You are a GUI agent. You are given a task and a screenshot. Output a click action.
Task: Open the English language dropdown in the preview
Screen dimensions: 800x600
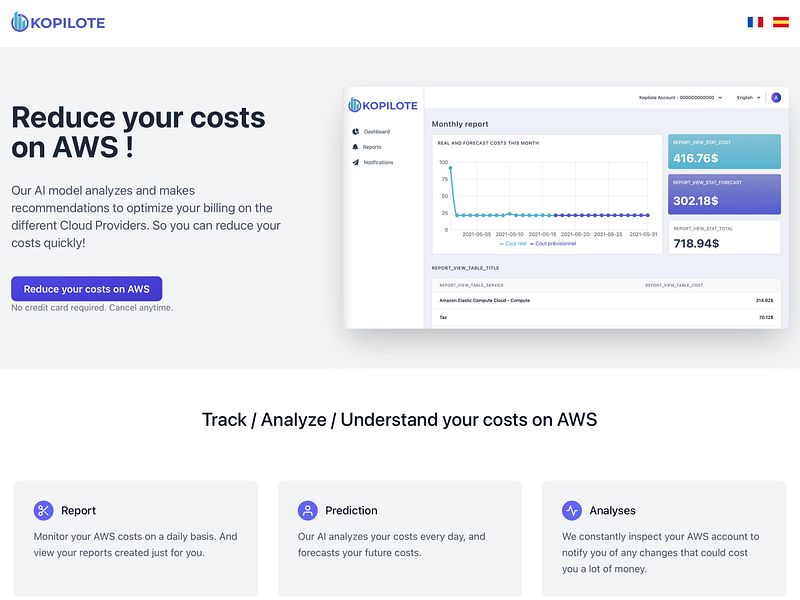click(748, 97)
